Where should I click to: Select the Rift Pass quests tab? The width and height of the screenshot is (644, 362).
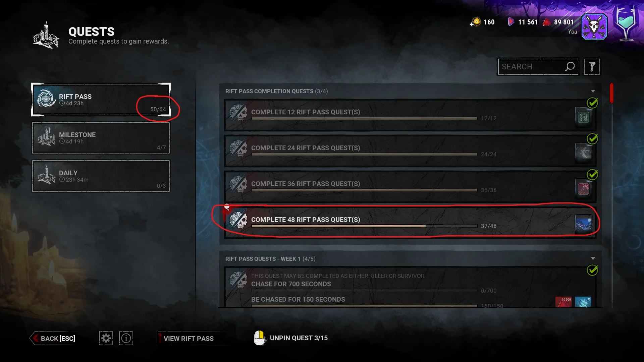101,100
